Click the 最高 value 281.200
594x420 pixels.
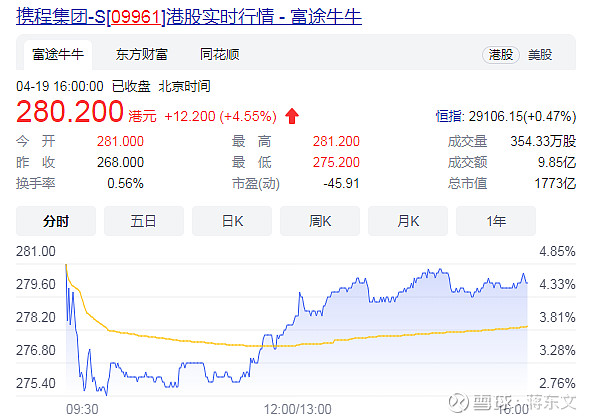click(x=336, y=141)
